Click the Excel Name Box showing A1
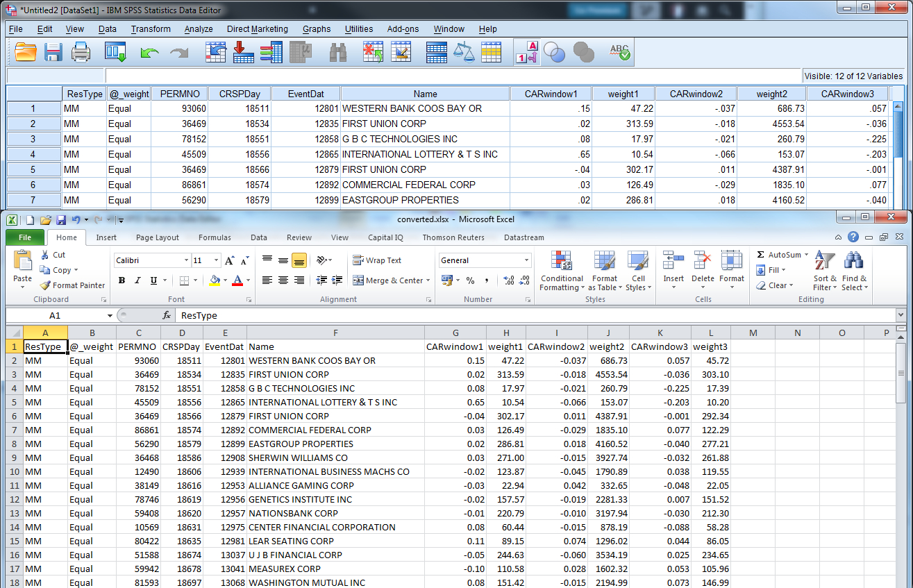 tap(56, 315)
